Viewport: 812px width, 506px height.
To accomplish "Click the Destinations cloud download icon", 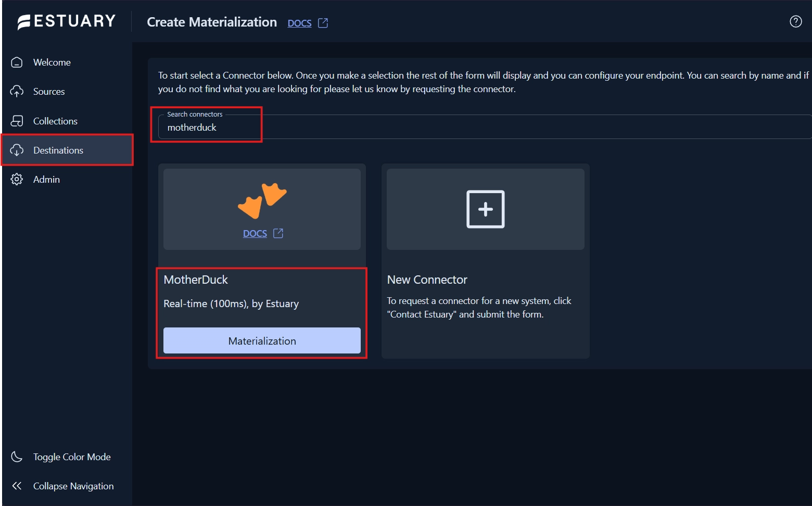I will click(17, 150).
